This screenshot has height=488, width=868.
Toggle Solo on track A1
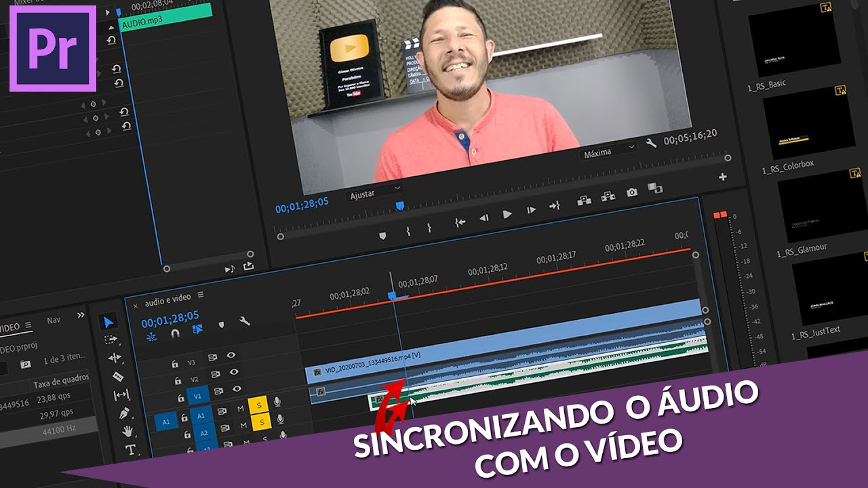coord(258,405)
